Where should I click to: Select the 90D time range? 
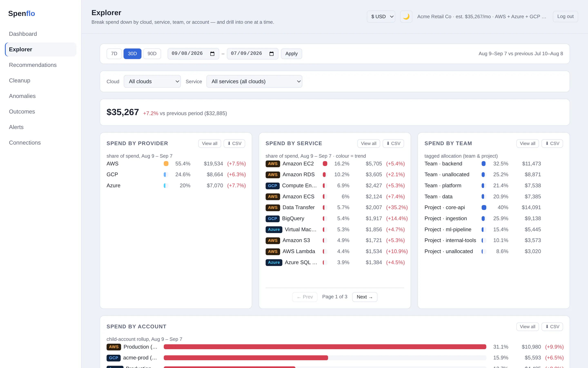[x=152, y=54]
